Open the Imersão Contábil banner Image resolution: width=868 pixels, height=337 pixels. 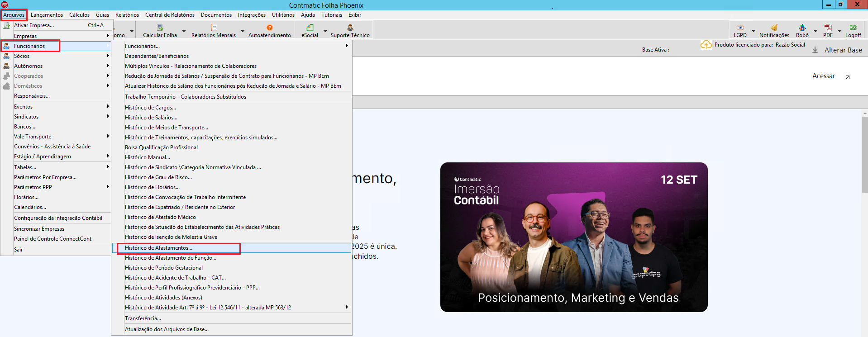574,237
